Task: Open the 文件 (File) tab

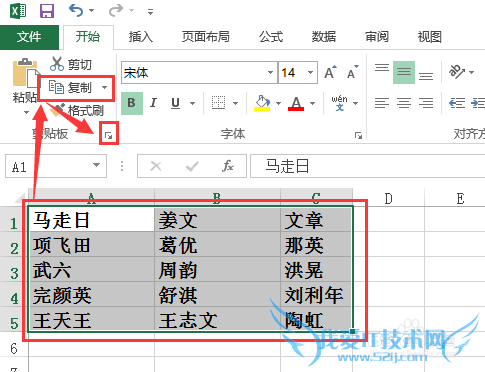Action: [29, 37]
